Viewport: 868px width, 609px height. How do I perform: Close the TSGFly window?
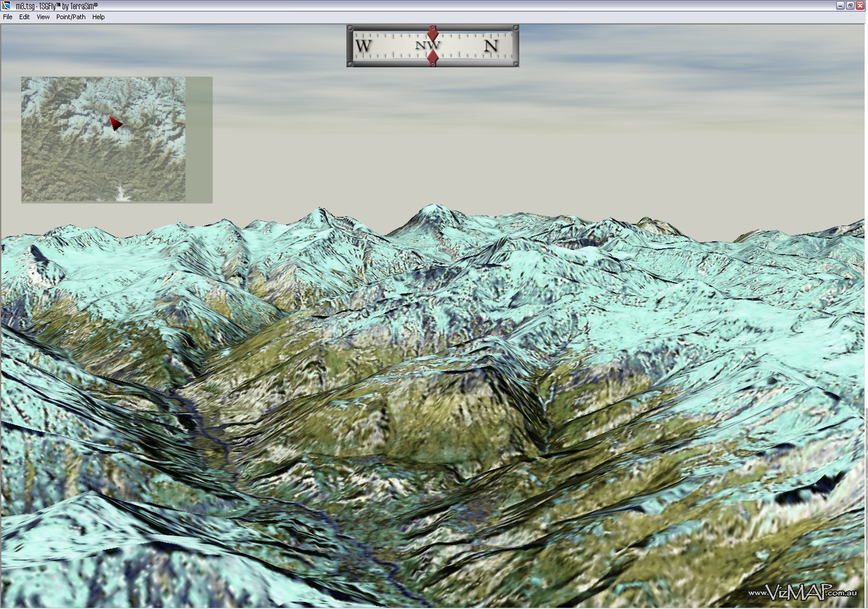(859, 5)
